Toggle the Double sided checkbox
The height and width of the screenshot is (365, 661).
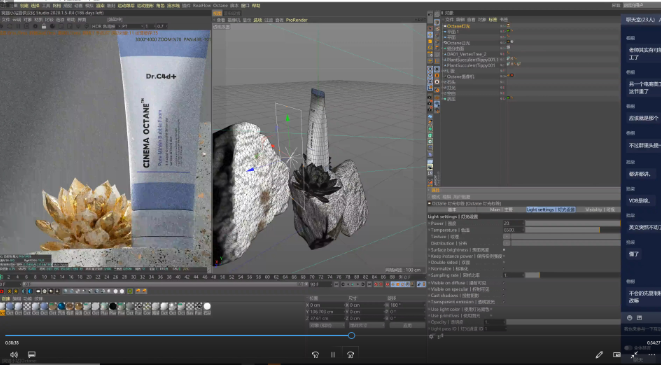pyautogui.click(x=504, y=262)
